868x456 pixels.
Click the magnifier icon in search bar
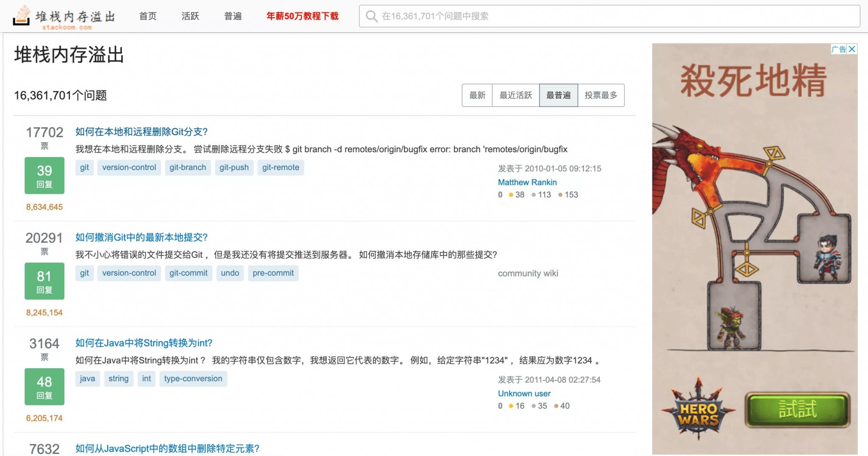point(372,16)
